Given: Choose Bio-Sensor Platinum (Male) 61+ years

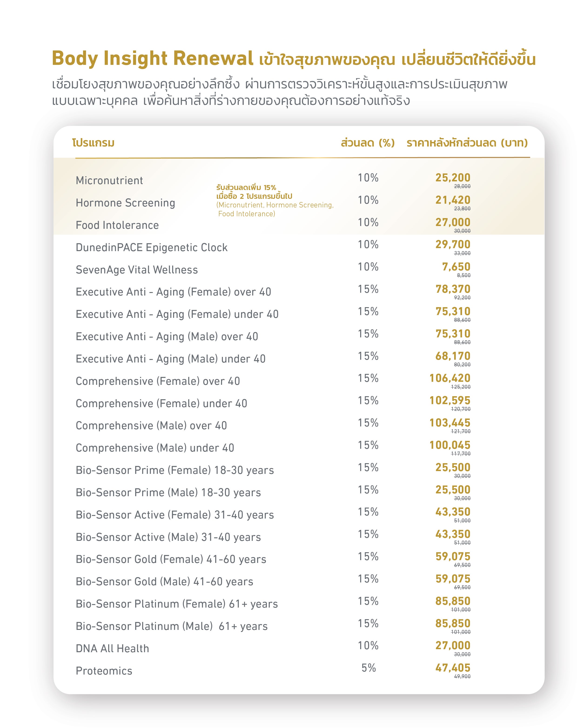Looking at the screenshot, I should (172, 626).
